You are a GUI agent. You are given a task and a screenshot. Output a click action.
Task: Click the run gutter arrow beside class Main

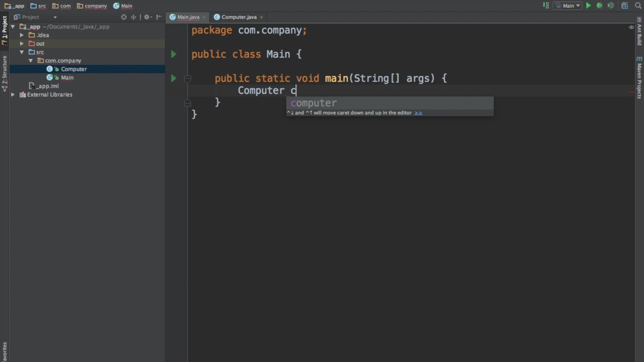[173, 54]
